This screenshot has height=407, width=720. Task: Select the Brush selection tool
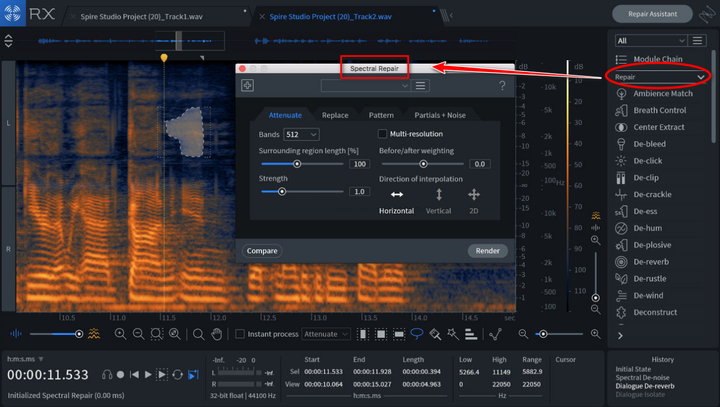pos(435,334)
